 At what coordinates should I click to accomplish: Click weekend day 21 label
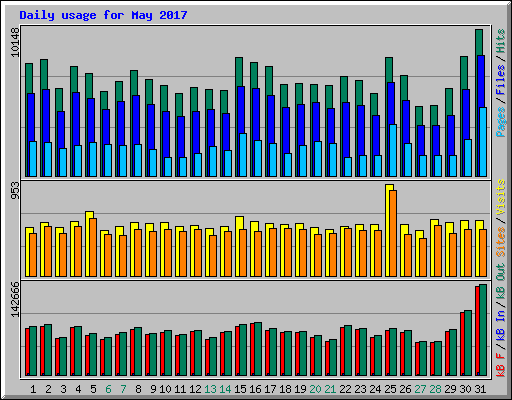click(330, 389)
